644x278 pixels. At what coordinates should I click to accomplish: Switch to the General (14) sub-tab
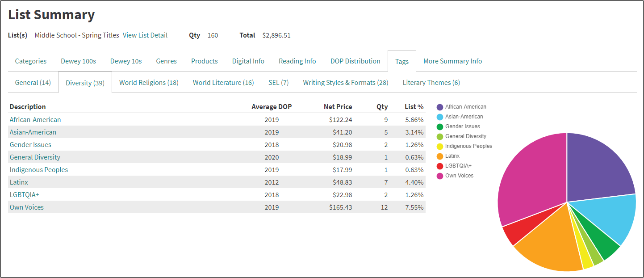click(x=33, y=83)
